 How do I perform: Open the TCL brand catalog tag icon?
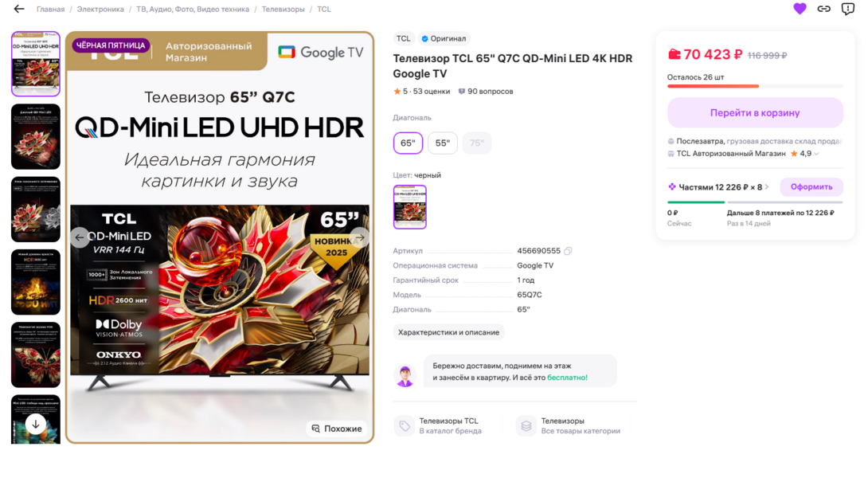coord(404,425)
